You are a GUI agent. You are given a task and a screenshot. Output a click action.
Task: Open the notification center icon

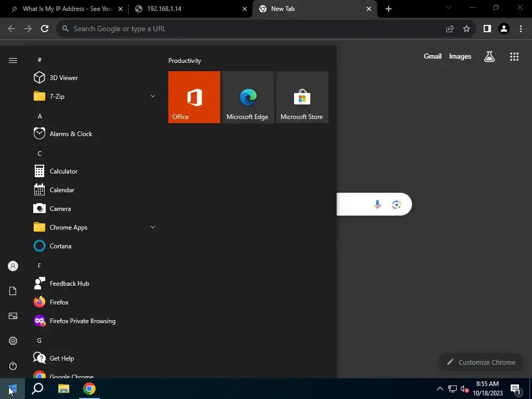[x=516, y=389]
